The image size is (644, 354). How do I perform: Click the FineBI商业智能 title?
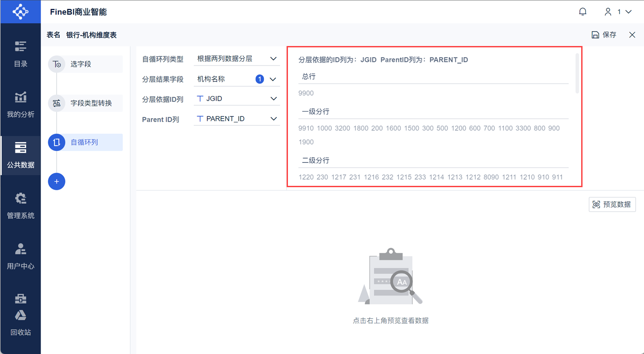tap(78, 12)
